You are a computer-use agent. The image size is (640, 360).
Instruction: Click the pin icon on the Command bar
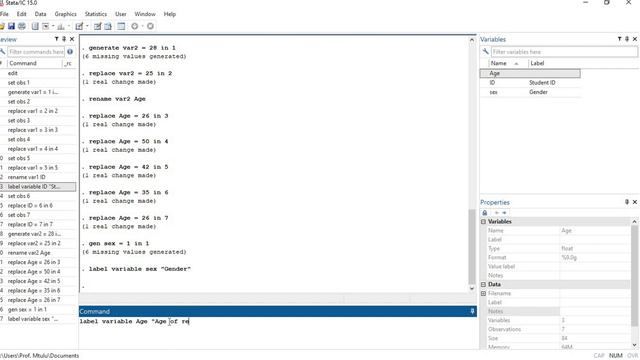(x=472, y=311)
